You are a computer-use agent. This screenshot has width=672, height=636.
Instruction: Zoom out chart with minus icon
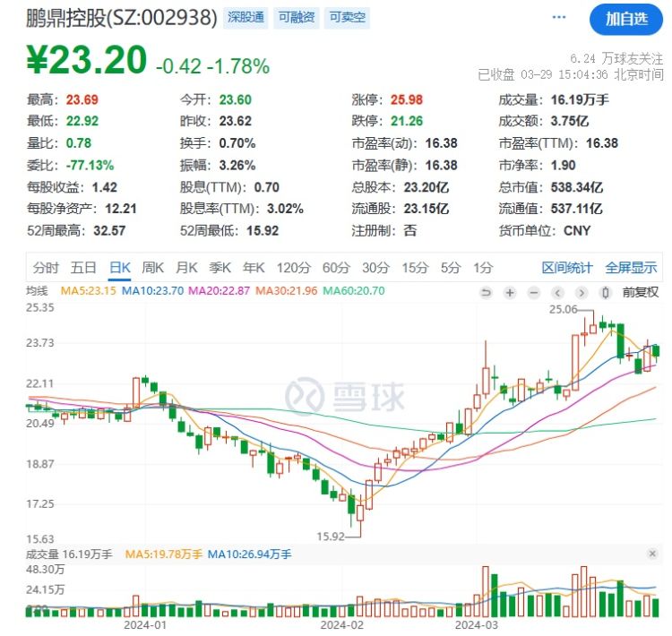[x=534, y=293]
